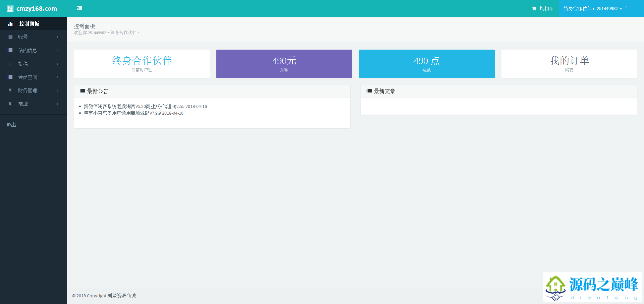Open the 新微信淘客系统 announcement link
Screen dimensions: 644x304
coord(134,106)
